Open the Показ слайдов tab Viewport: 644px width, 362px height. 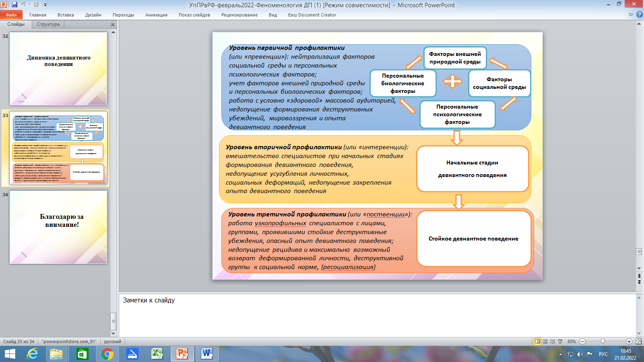194,15
